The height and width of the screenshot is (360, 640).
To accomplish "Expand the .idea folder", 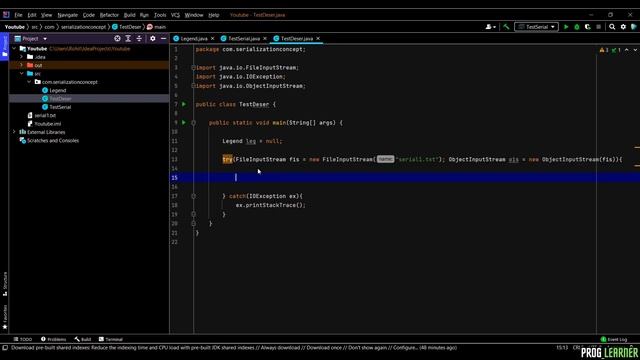I will tap(22, 57).
